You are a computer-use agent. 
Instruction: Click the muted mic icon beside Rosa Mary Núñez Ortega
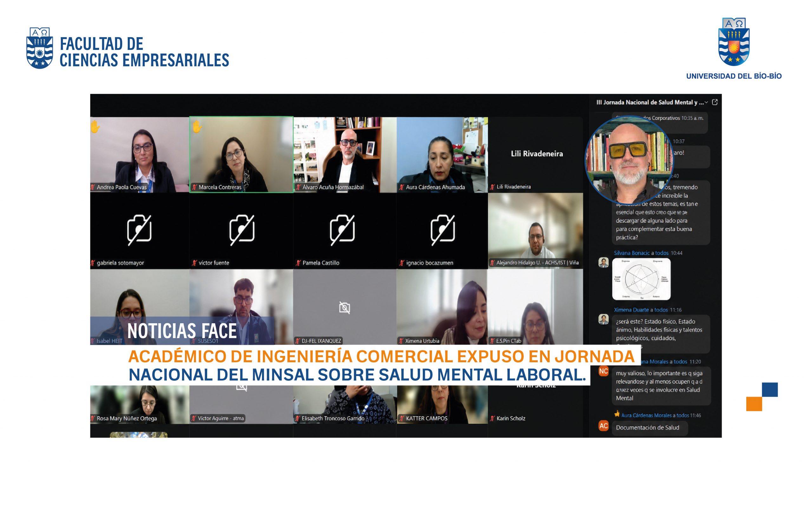(93, 418)
